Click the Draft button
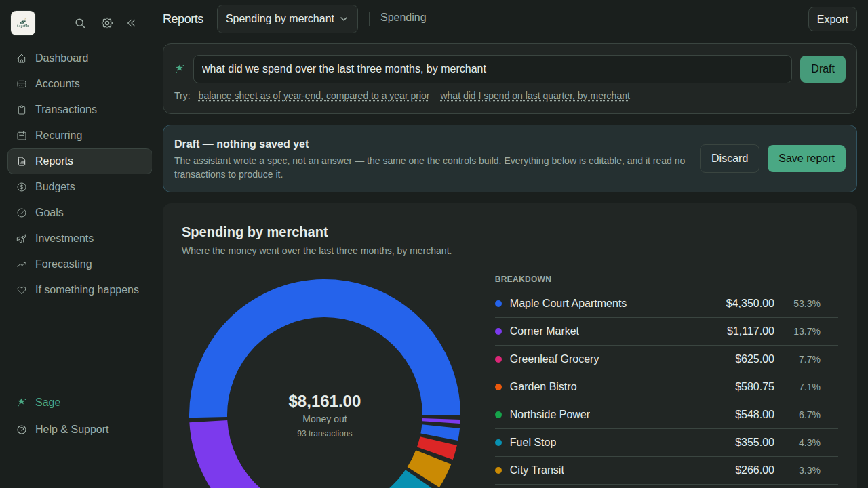 (823, 69)
